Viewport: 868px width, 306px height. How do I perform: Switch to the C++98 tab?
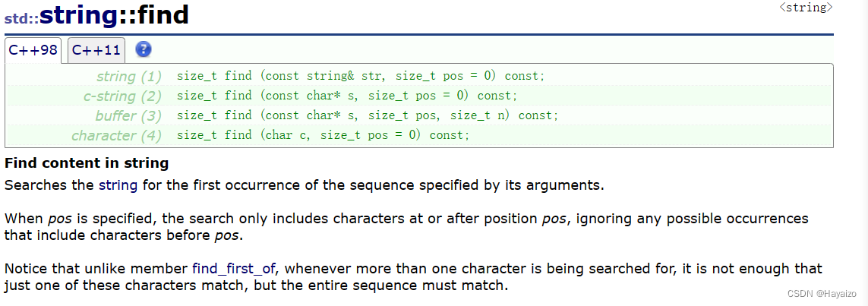point(33,50)
